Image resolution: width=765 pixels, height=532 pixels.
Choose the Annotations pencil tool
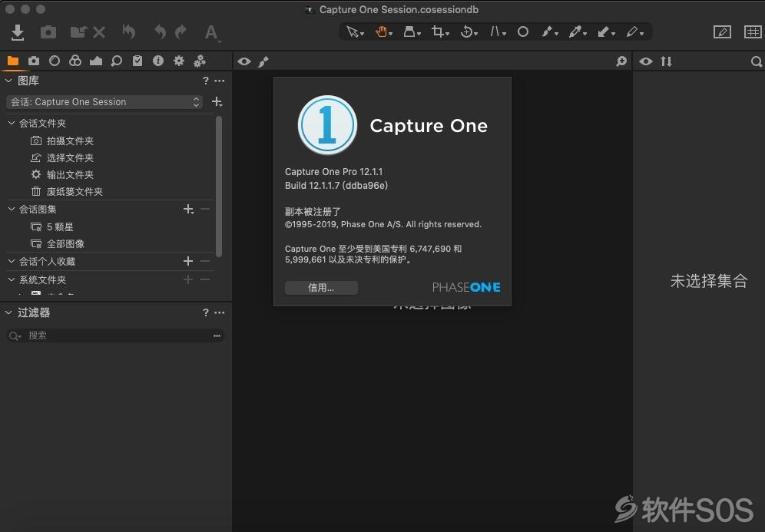(634, 32)
